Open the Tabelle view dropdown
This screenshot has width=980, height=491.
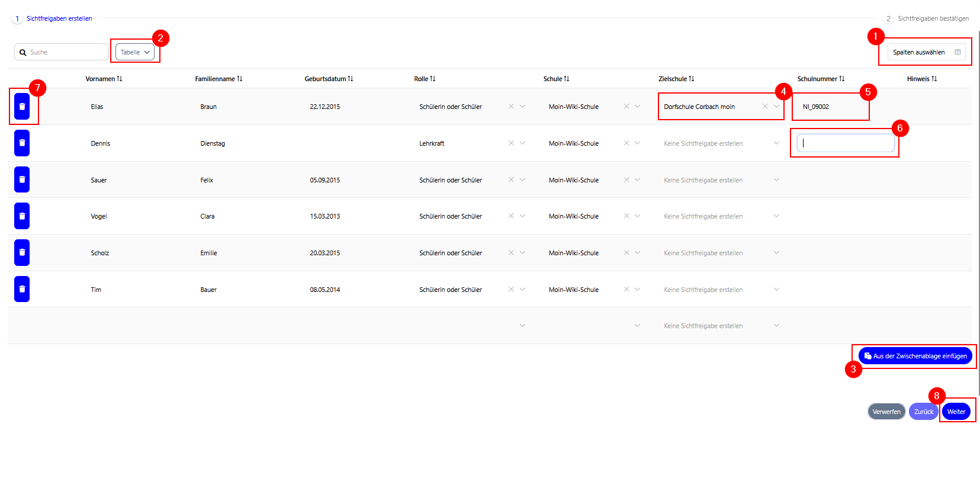tap(135, 52)
